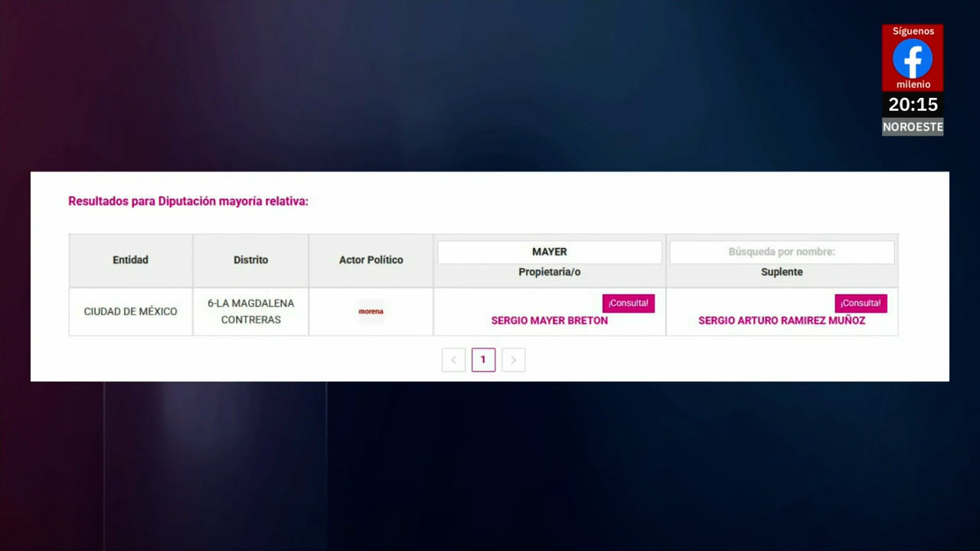The width and height of the screenshot is (980, 551).
Task: Click the morena party logo
Action: (x=371, y=311)
